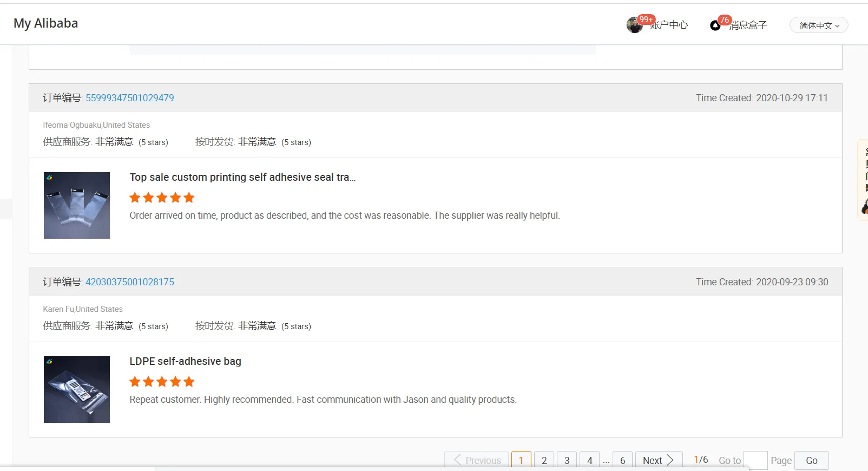Open the LDPE self-adhesive bag title
The image size is (868, 471).
186,361
